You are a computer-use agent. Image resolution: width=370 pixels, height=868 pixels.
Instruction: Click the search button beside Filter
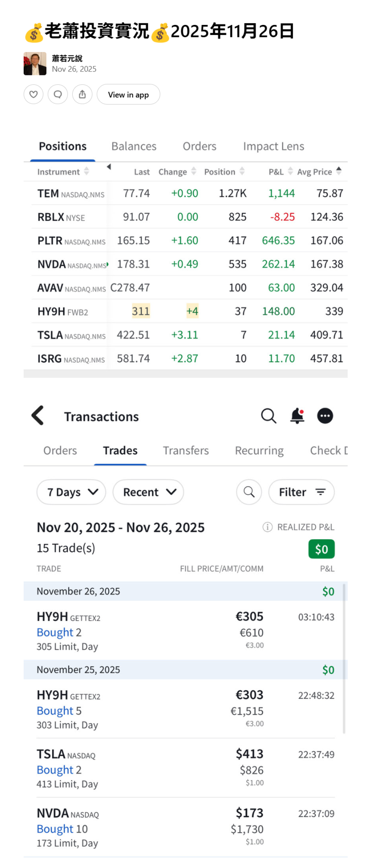pyautogui.click(x=249, y=492)
